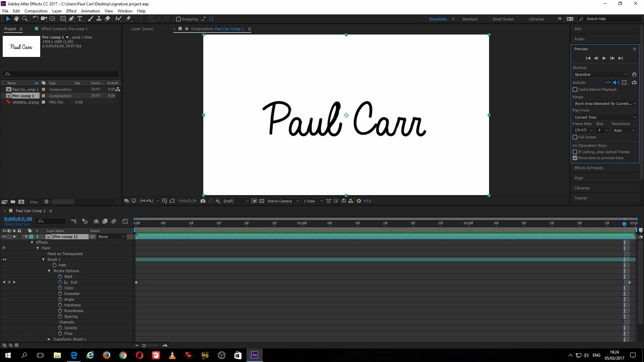Select the Clone Stamp tool

pyautogui.click(x=99, y=19)
